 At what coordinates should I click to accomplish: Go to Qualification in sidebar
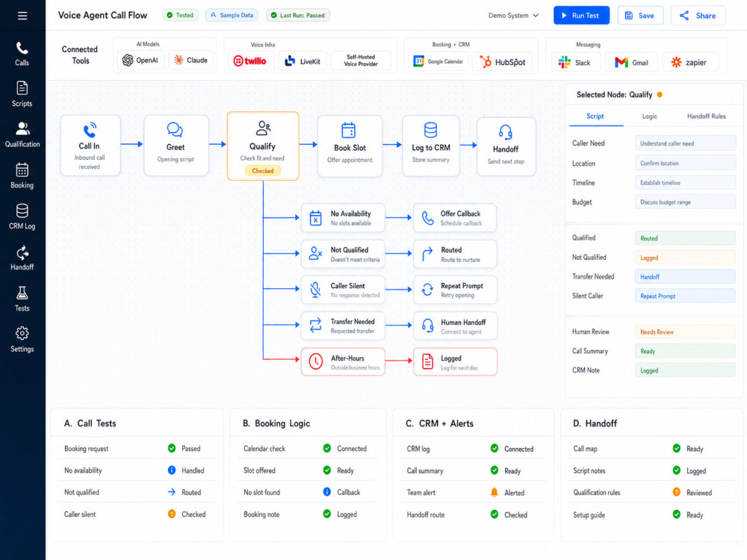[22, 135]
